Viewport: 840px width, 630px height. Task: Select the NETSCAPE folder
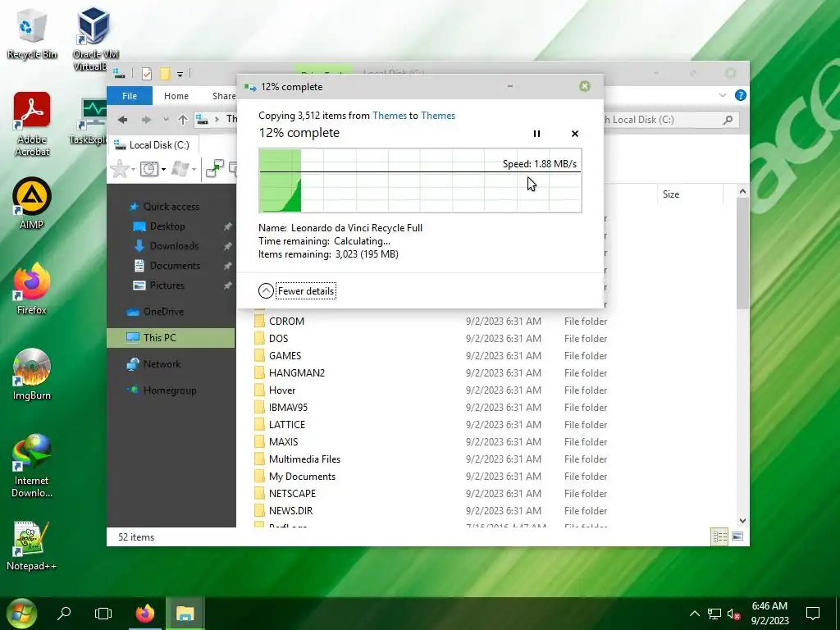click(293, 493)
